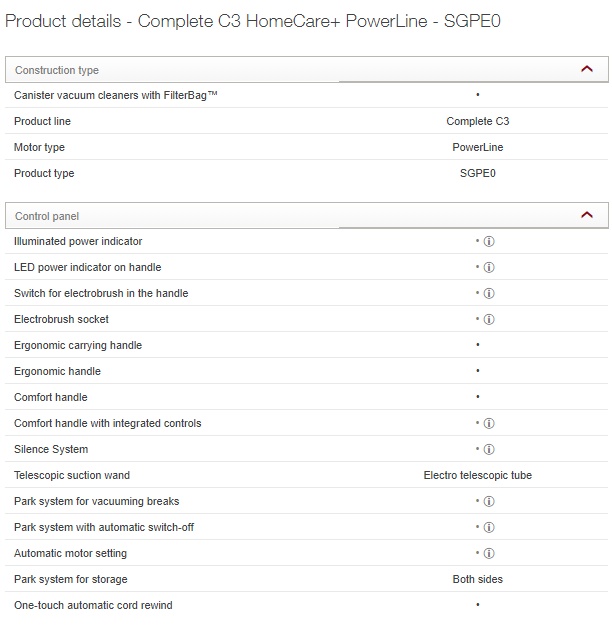Click info icon beside Silence System
The height and width of the screenshot is (629, 612).
[489, 450]
